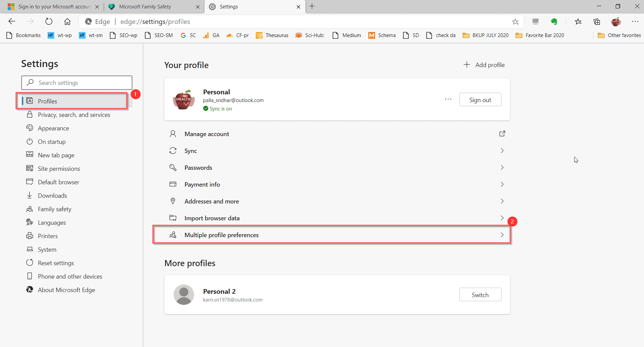The width and height of the screenshot is (644, 347).
Task: Click the favorites star in the address bar
Action: [x=515, y=22]
